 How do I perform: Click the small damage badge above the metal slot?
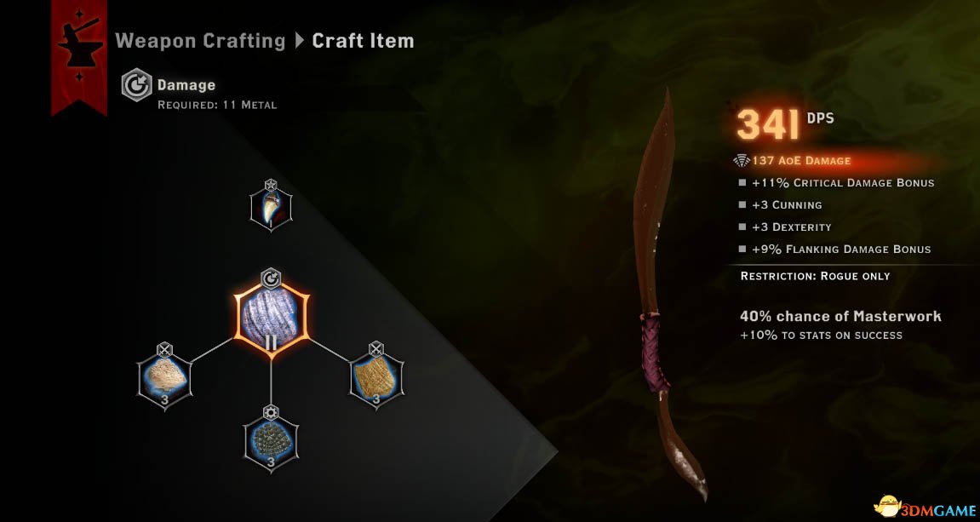point(271,278)
